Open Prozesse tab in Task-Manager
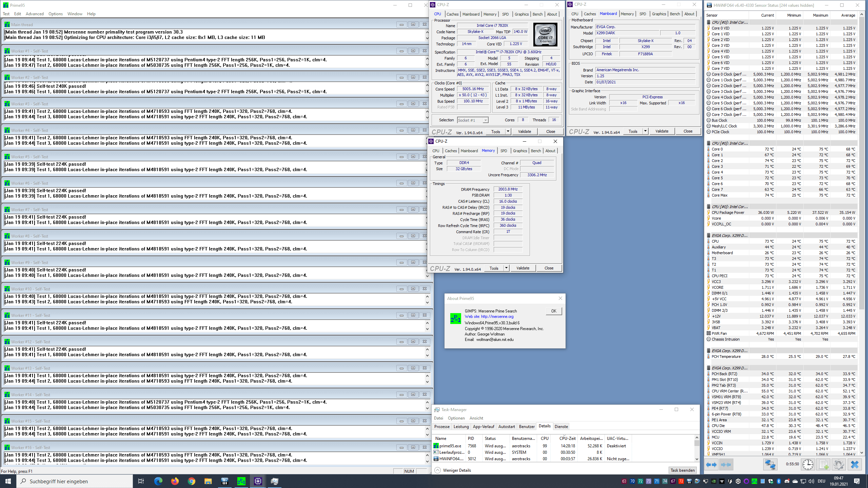 (442, 427)
